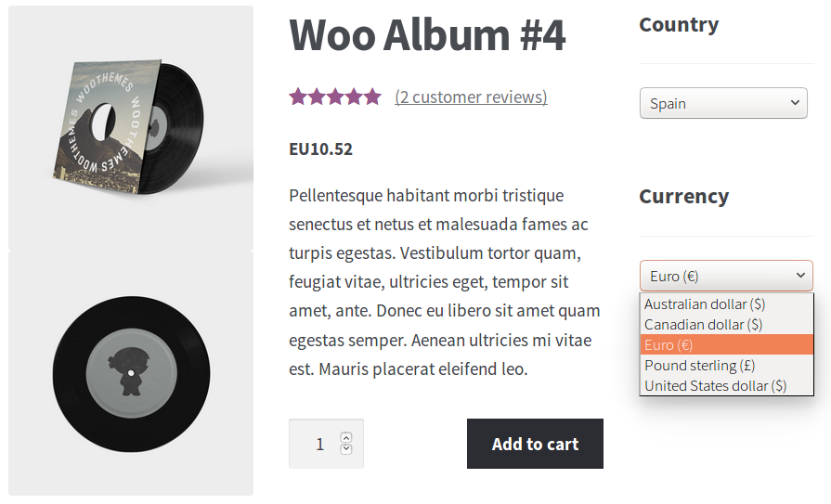
Task: Decrease quantity with the down arrow
Action: [346, 450]
